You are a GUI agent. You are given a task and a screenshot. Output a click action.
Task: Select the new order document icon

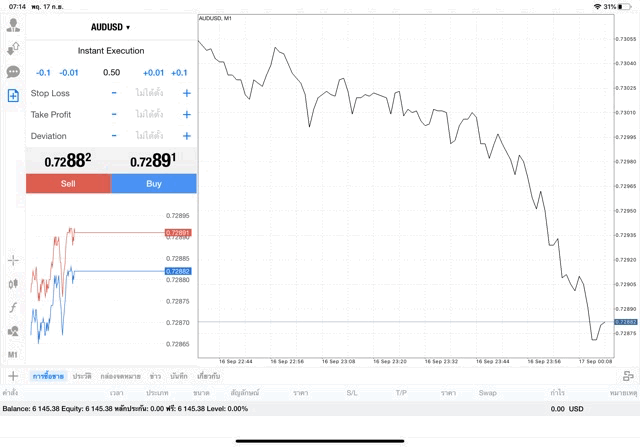(x=13, y=96)
